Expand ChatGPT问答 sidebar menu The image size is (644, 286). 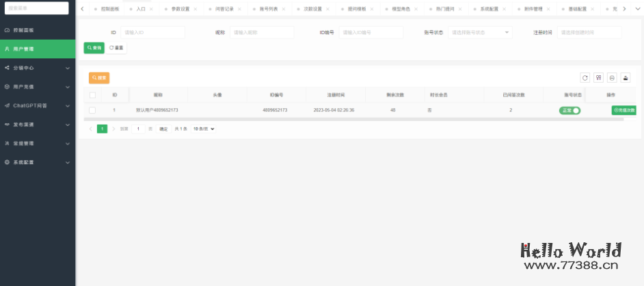38,105
